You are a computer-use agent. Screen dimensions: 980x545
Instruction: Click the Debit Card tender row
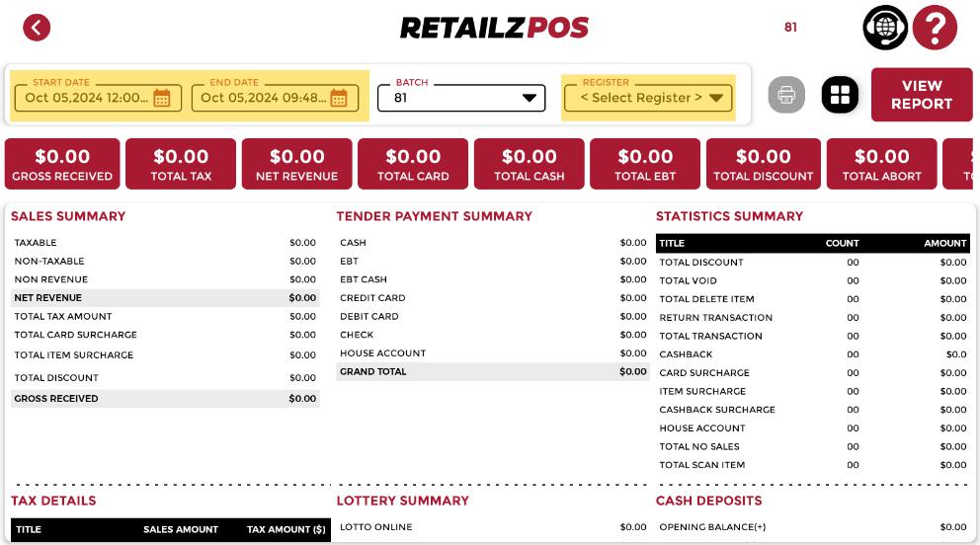point(493,317)
